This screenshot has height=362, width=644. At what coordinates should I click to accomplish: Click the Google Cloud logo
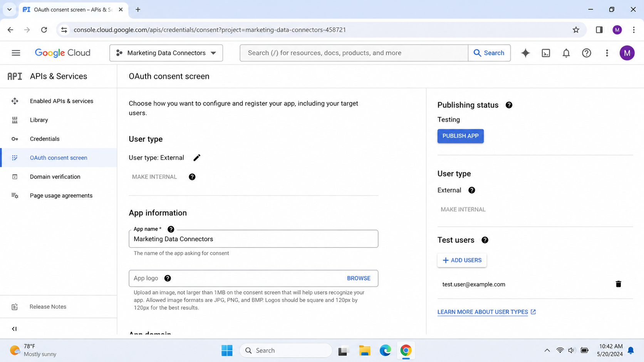tap(62, 53)
